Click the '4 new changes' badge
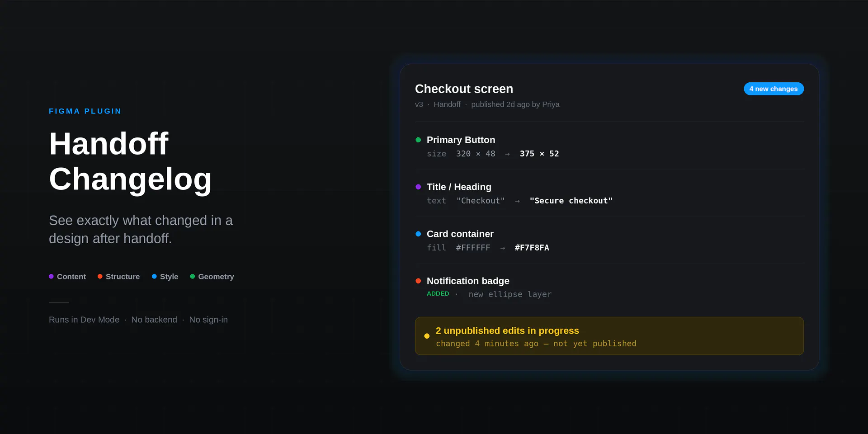Viewport: 868px width, 434px height. click(774, 89)
